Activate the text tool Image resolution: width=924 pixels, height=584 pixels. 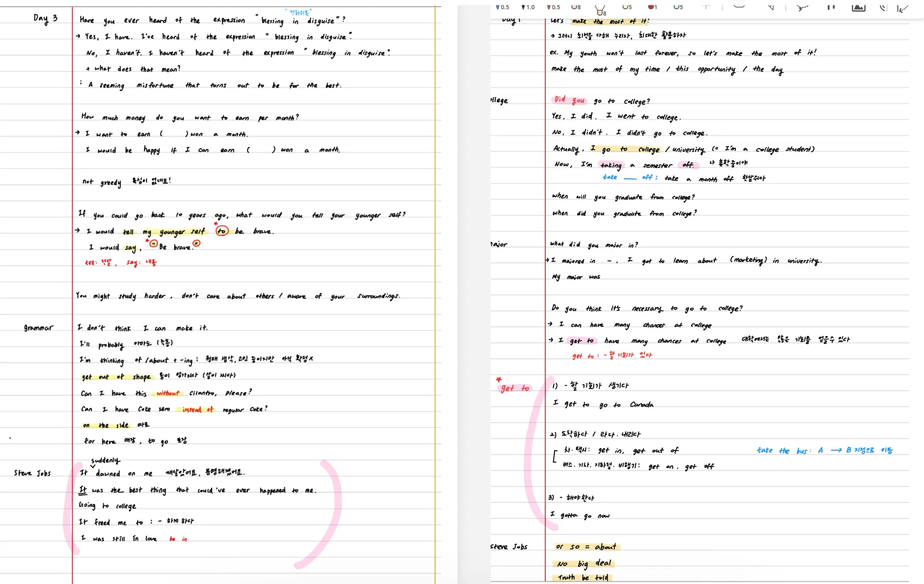[x=706, y=7]
